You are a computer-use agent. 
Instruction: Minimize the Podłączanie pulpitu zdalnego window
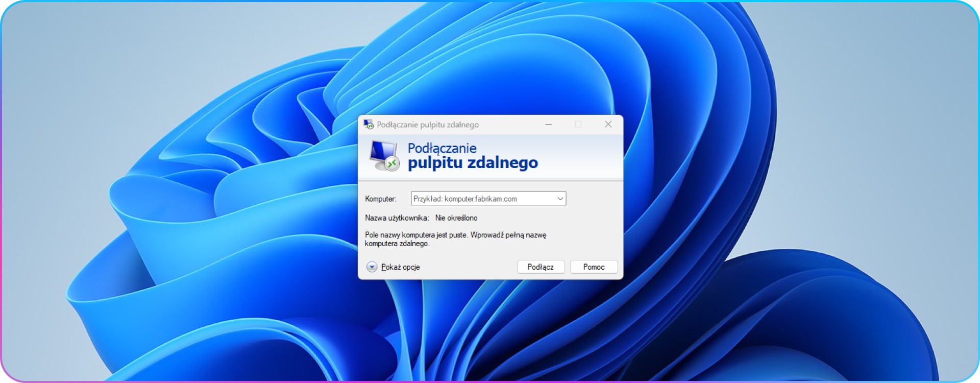point(549,124)
